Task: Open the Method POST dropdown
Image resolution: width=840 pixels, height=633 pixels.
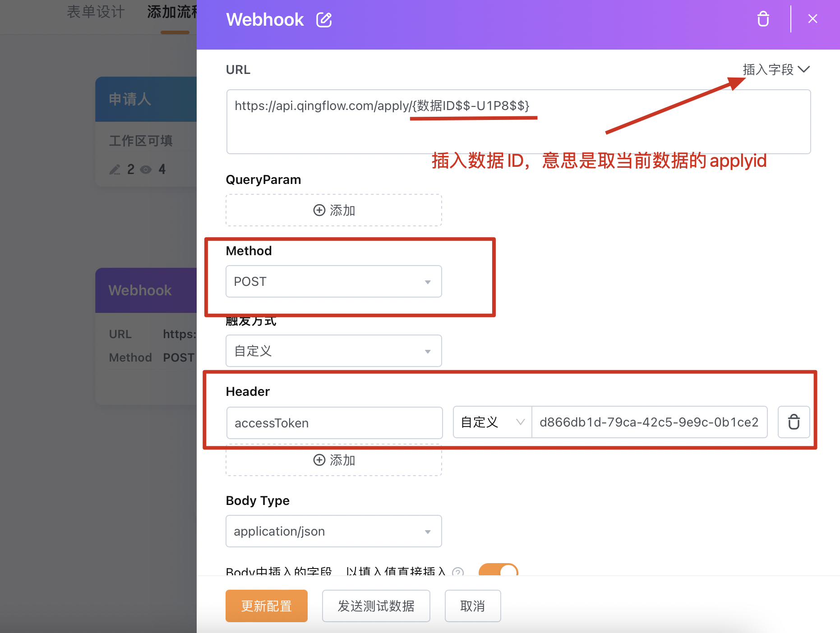Action: click(334, 281)
